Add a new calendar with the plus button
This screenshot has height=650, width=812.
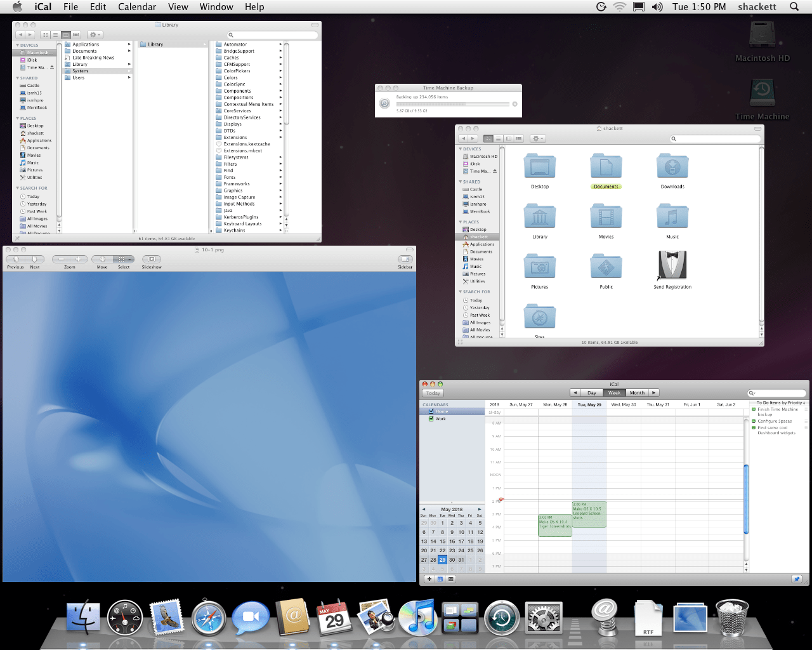(x=429, y=579)
